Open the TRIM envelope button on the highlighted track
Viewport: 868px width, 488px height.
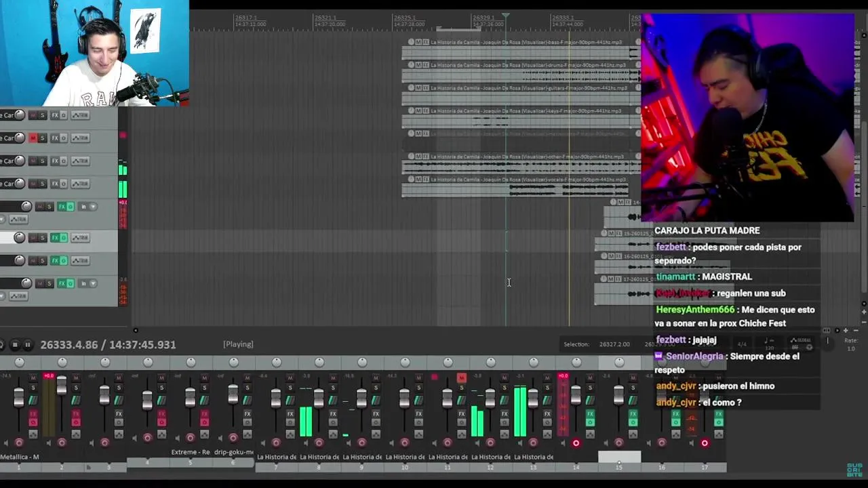pyautogui.click(x=81, y=238)
